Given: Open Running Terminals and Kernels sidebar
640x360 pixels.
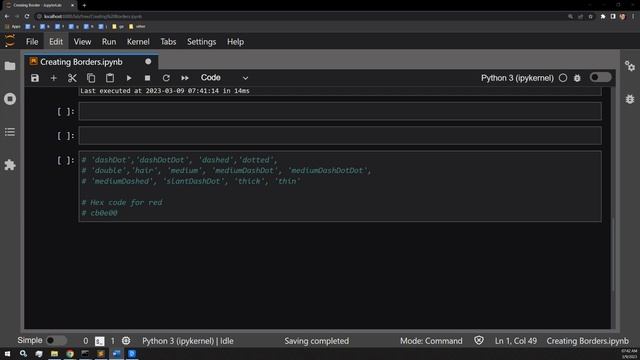Looking at the screenshot, I should pyautogui.click(x=10, y=99).
